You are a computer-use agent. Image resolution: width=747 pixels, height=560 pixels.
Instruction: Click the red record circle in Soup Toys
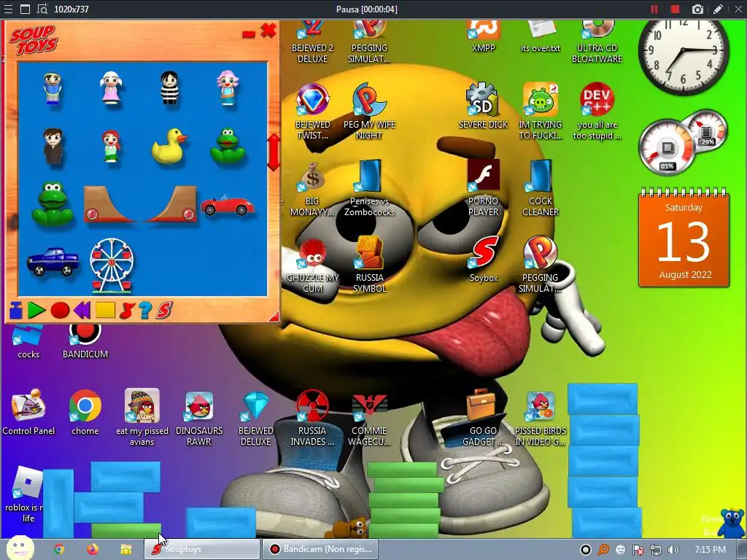[x=60, y=311]
